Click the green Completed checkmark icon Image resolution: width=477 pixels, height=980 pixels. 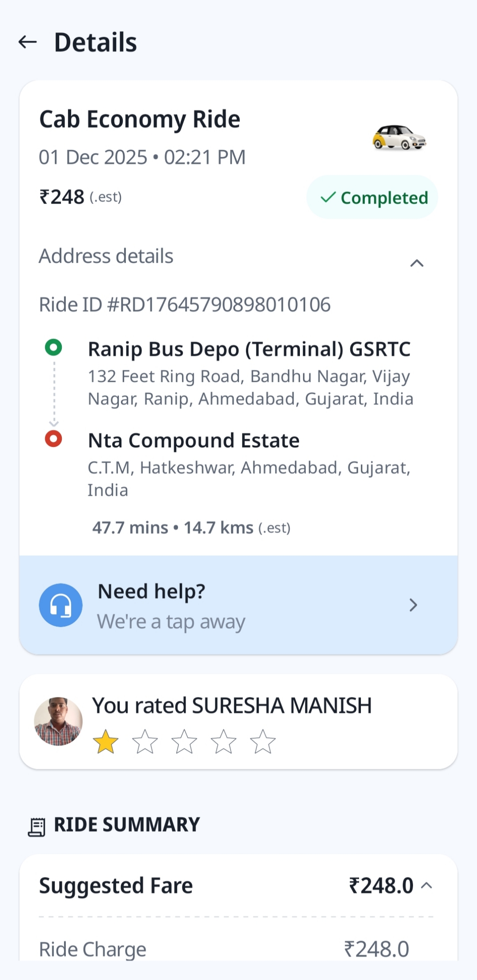tap(328, 197)
